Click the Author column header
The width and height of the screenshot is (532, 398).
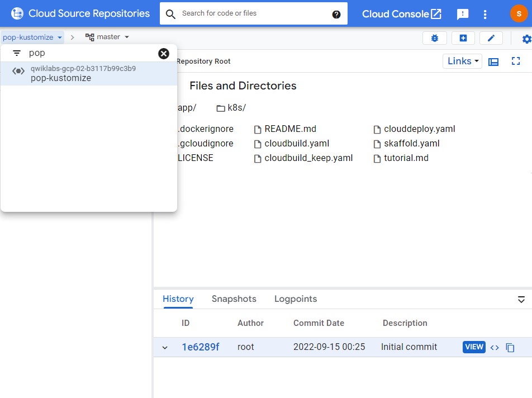(x=250, y=323)
